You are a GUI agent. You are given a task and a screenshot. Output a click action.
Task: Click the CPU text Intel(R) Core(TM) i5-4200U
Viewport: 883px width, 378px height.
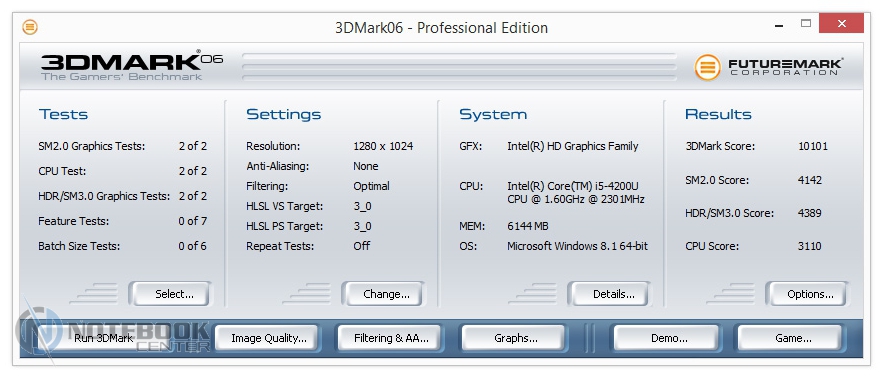click(x=573, y=186)
